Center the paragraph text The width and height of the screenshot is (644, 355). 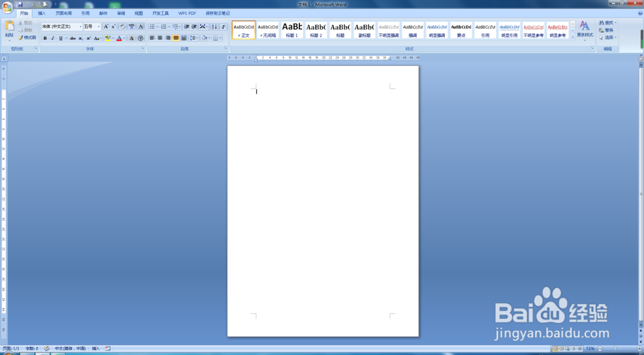(x=160, y=38)
